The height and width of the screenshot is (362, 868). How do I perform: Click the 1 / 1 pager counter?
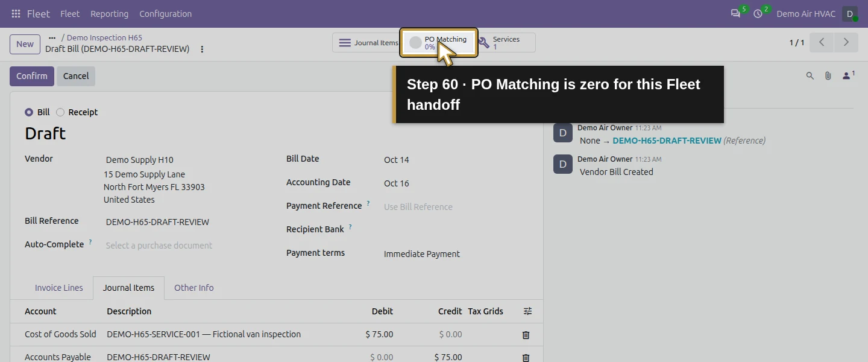pyautogui.click(x=797, y=43)
